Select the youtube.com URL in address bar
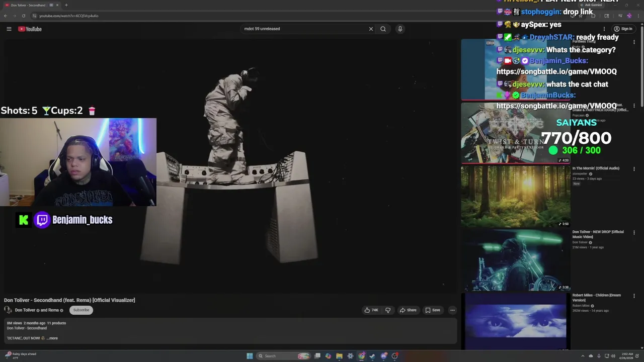Screen dimensions: 644x362 tap(69, 16)
